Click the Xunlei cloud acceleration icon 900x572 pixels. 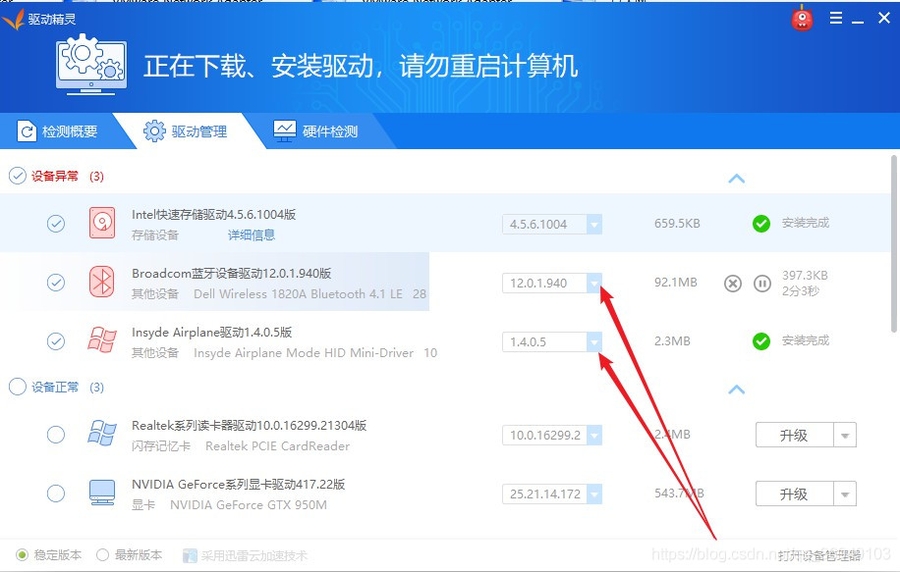189,555
